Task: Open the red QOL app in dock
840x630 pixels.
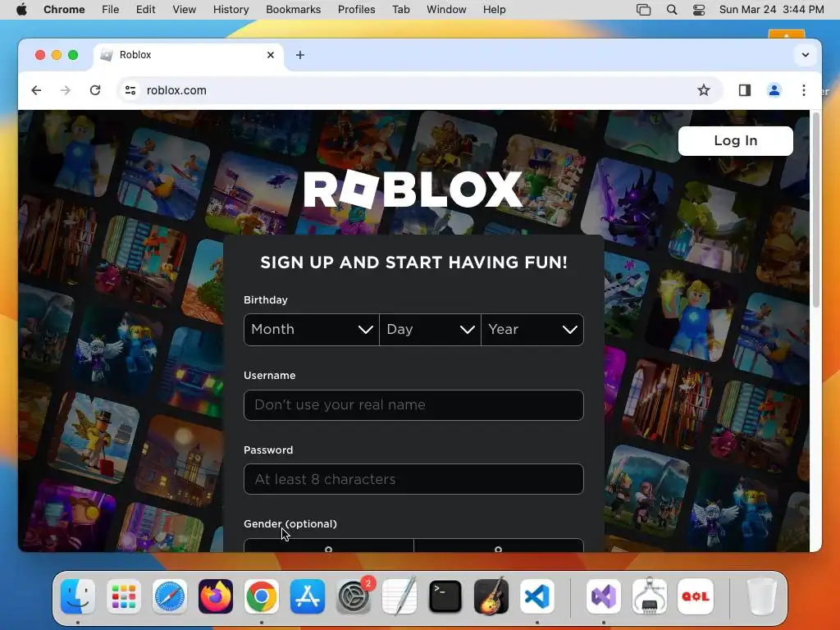Action: [x=696, y=596]
